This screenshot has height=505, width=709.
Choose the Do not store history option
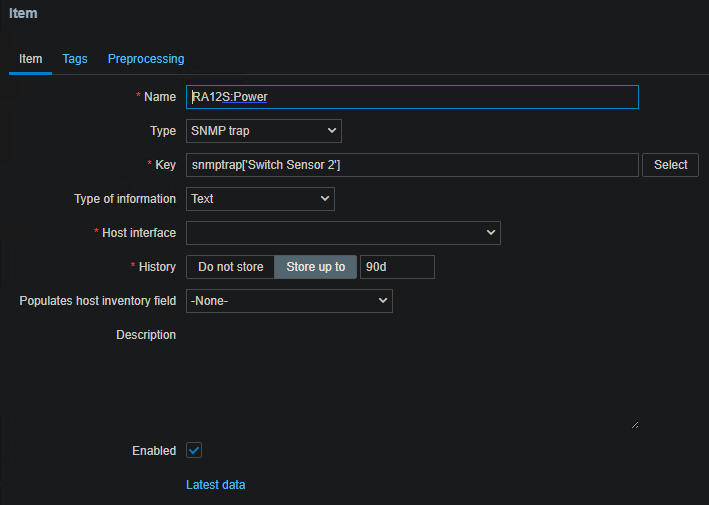click(231, 267)
